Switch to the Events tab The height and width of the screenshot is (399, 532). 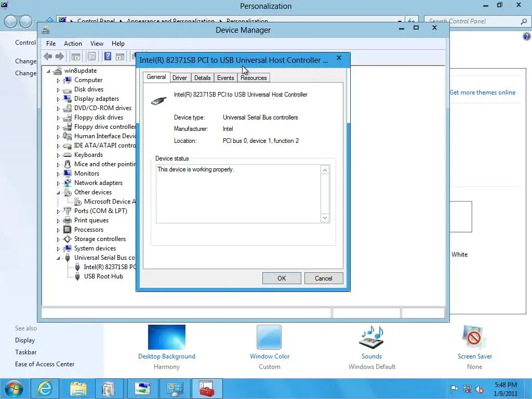coord(225,78)
